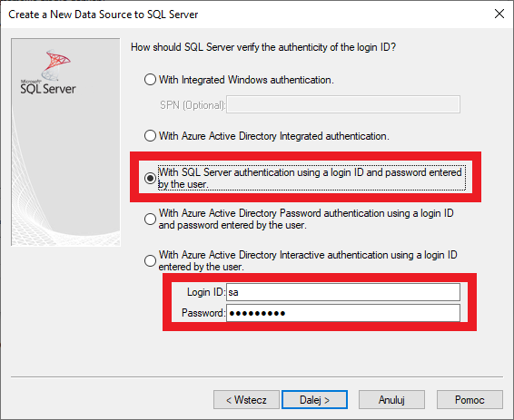Choose Azure Active Directory Interactive authentication

(x=150, y=260)
